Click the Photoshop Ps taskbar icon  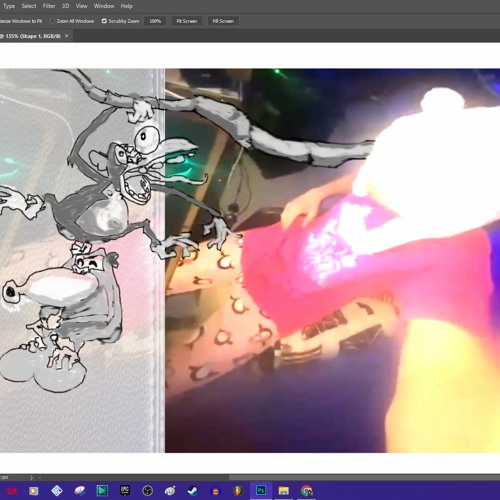click(x=261, y=490)
